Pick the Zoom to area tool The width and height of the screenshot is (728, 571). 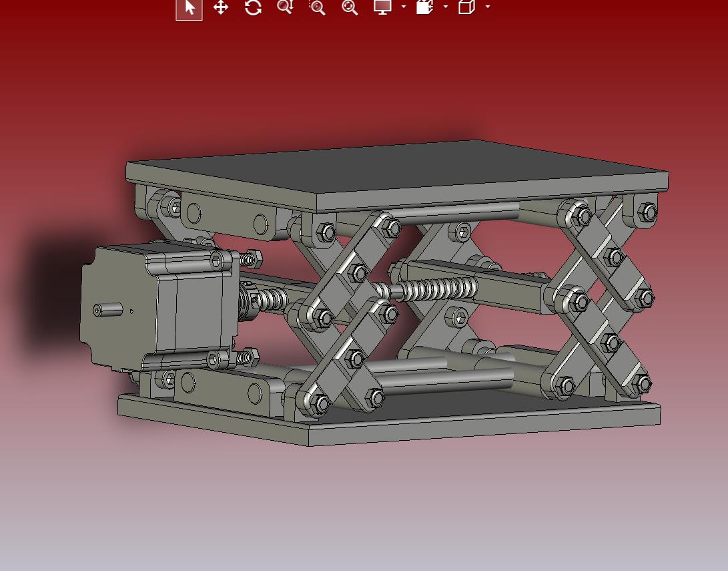317,7
